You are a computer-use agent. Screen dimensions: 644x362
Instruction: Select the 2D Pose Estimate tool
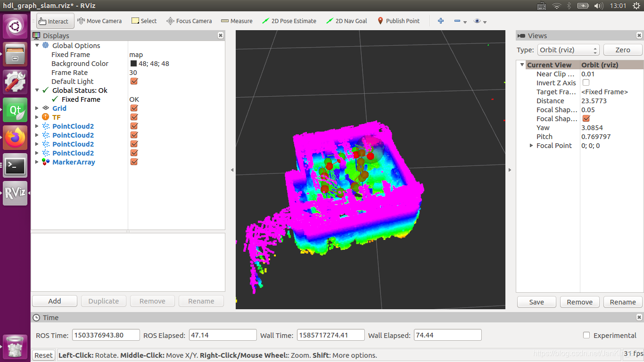(289, 21)
